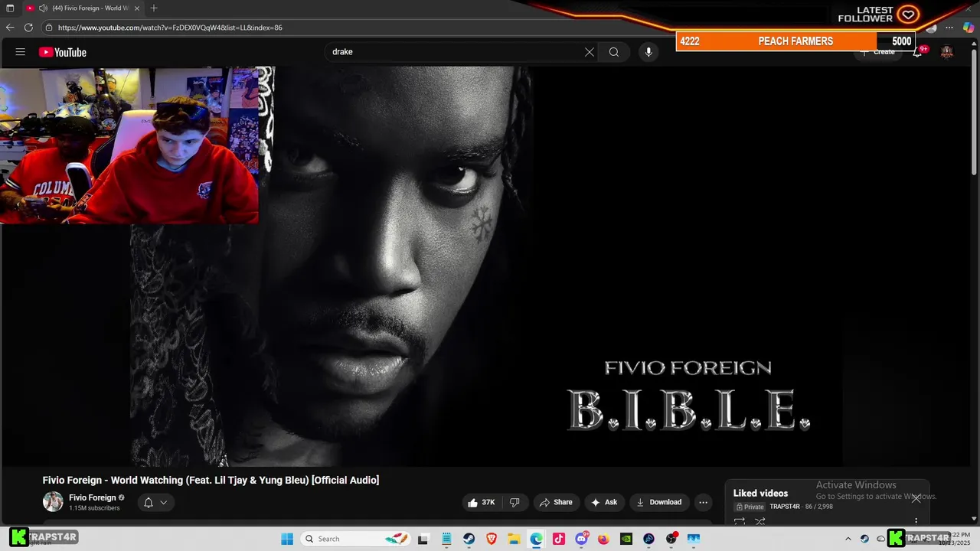This screenshot has height=551, width=980.
Task: Close the Fivio Foreign browser tab
Action: click(x=137, y=8)
